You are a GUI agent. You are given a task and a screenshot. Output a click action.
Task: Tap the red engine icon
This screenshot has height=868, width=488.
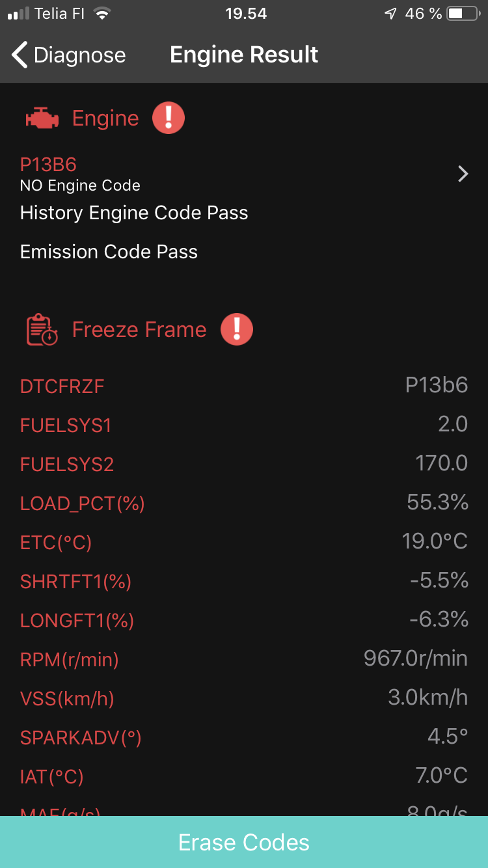click(42, 118)
